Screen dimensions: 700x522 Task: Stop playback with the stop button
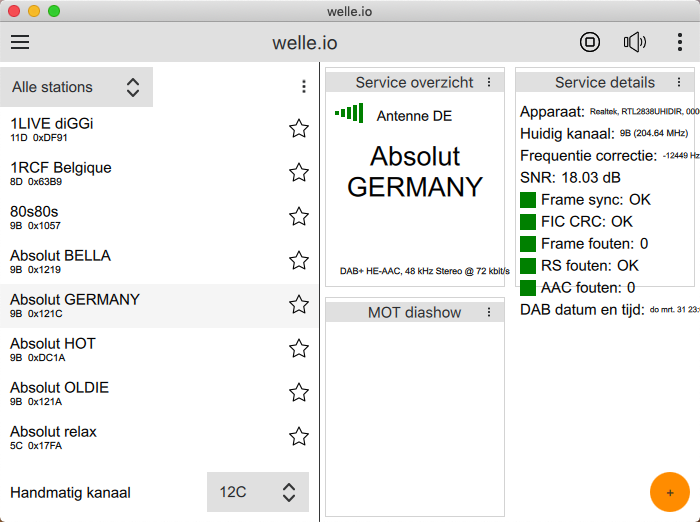[x=590, y=42]
